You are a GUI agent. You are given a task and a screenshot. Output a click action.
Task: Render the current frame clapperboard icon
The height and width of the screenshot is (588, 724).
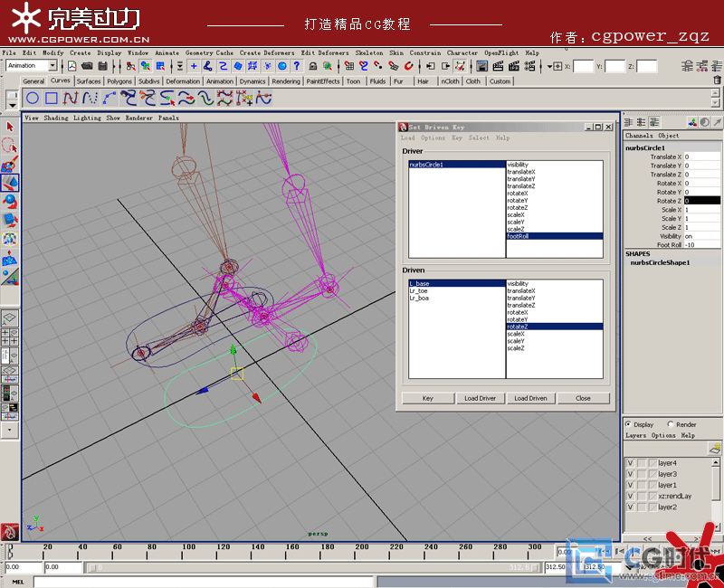tap(499, 66)
